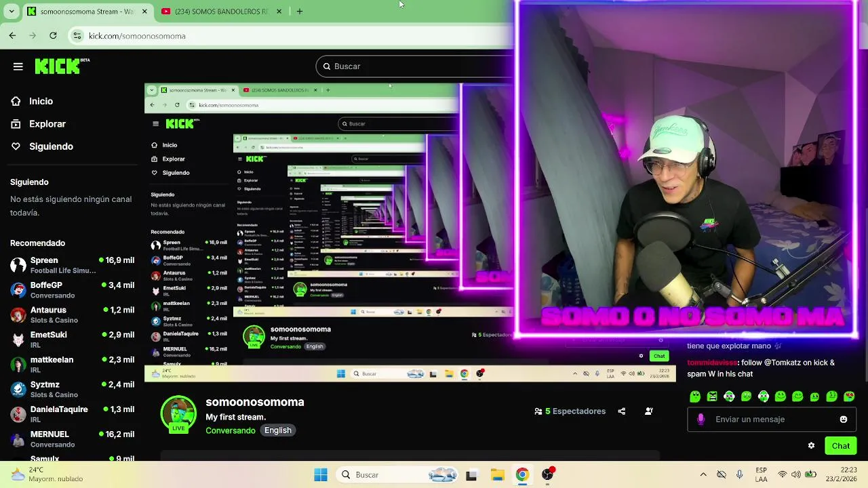Expand the system tray hidden icons chevron
The image size is (868, 488).
[703, 474]
